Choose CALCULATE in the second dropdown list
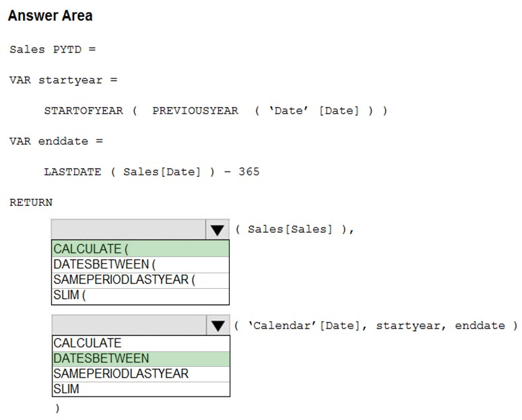522x420 pixels. coord(141,343)
